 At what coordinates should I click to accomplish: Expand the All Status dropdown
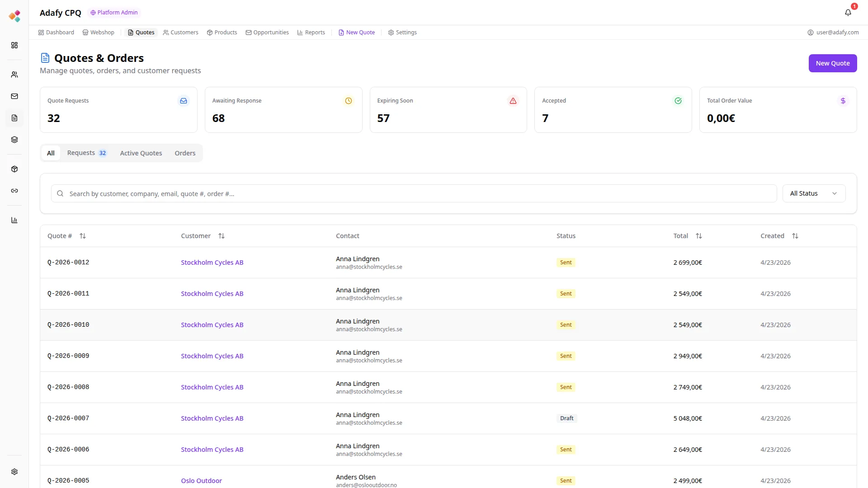pos(813,193)
